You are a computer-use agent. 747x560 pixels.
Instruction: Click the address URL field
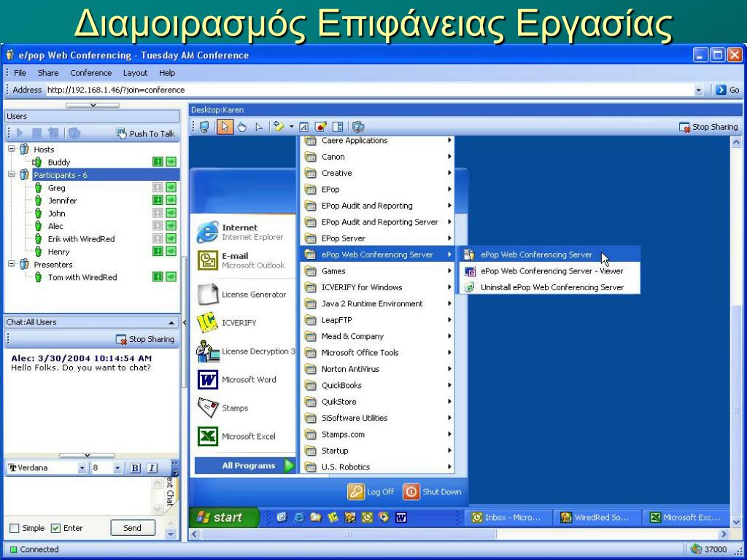point(369,90)
